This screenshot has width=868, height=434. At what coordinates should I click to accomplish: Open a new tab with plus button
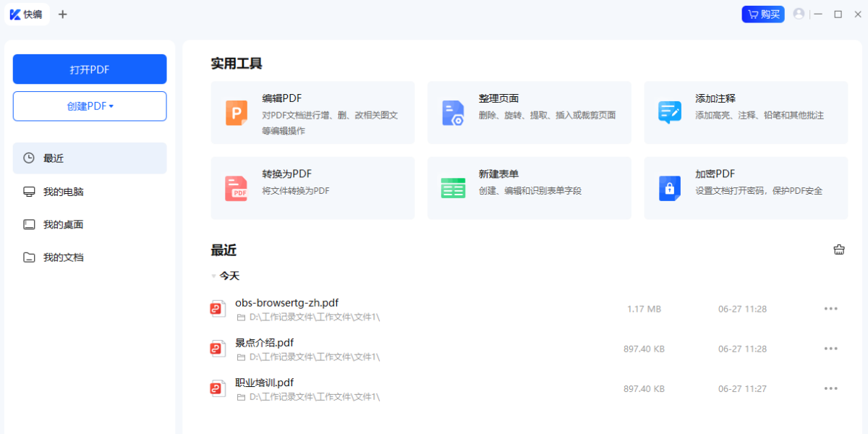(62, 14)
